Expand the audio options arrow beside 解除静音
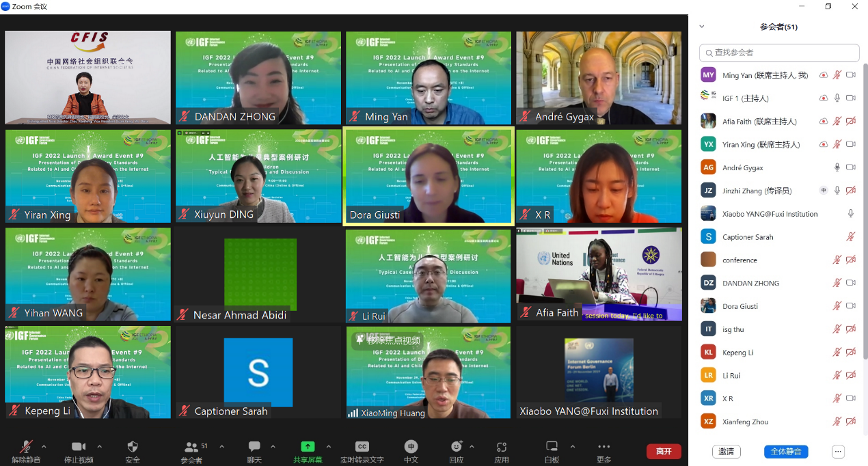The image size is (868, 466). (47, 447)
